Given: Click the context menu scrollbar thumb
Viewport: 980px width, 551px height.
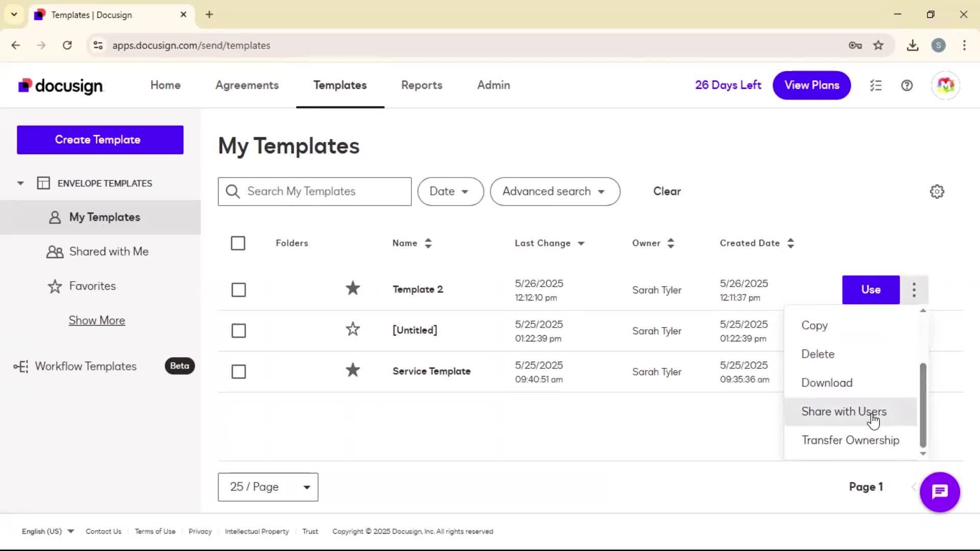Looking at the screenshot, I should (x=923, y=405).
